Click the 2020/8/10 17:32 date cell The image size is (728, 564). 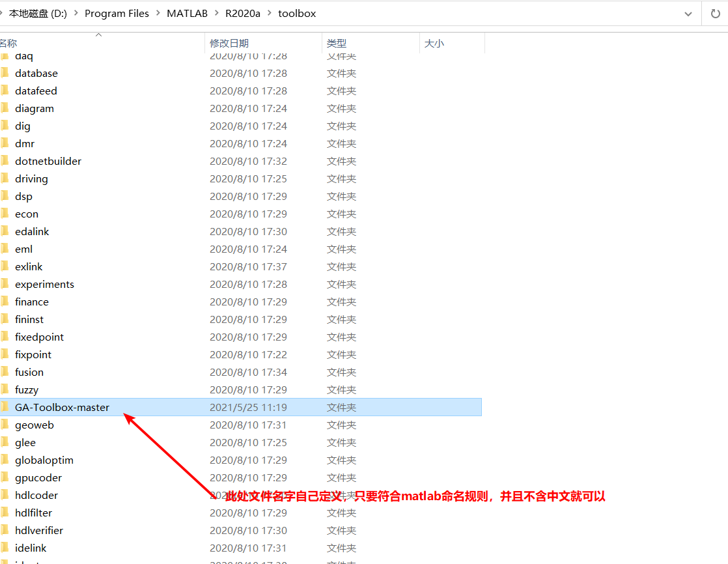tap(248, 162)
